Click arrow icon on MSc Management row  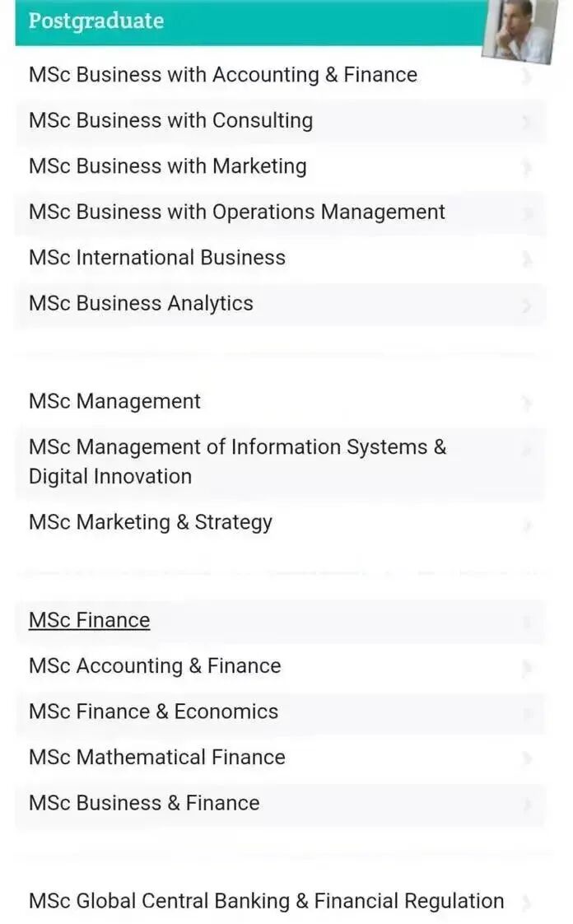point(527,403)
